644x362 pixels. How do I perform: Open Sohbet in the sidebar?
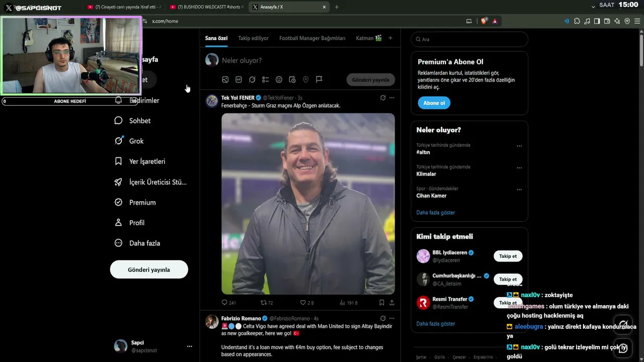[133, 121]
